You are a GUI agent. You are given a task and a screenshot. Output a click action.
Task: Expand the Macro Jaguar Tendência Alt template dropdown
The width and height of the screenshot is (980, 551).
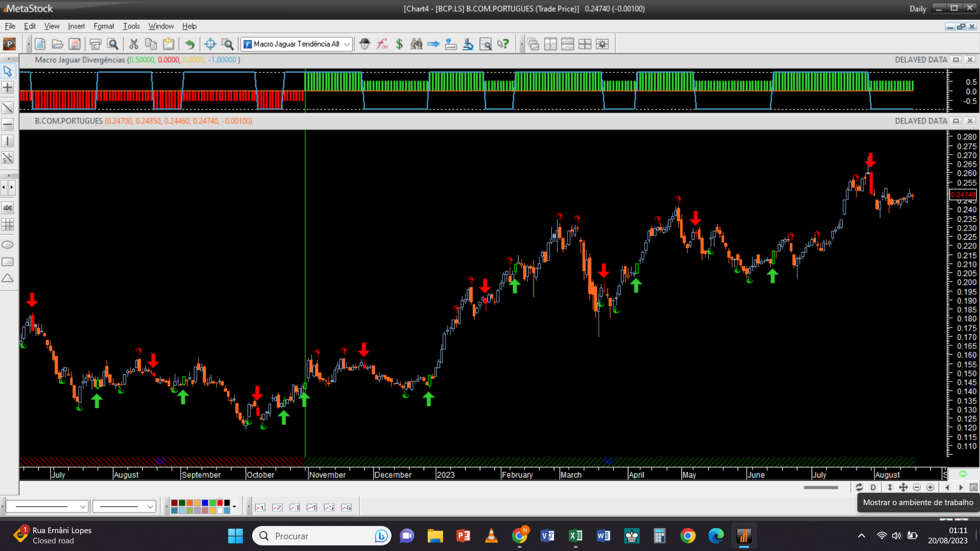347,44
